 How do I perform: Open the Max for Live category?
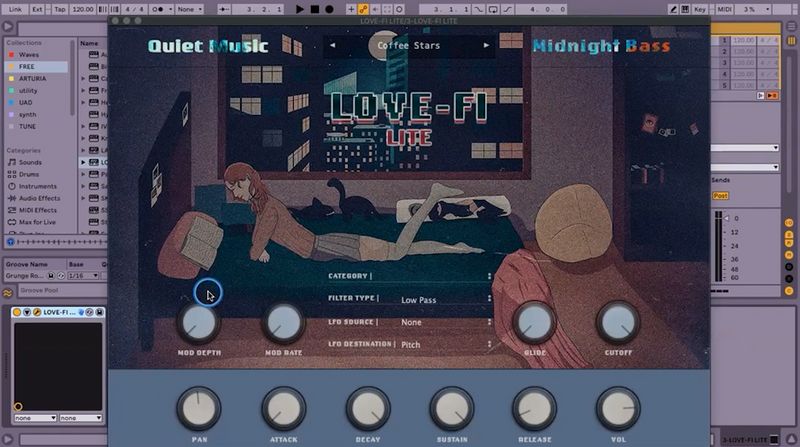coord(36,222)
